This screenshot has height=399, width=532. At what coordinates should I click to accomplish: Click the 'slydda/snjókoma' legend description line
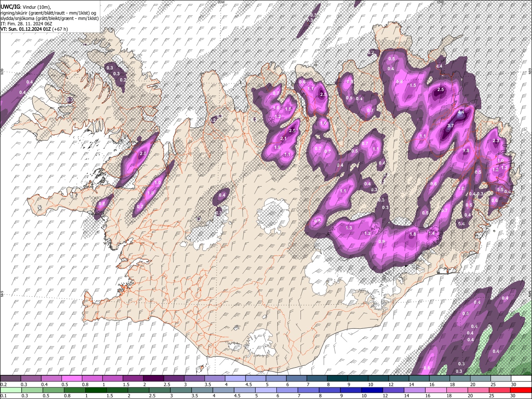click(x=49, y=18)
